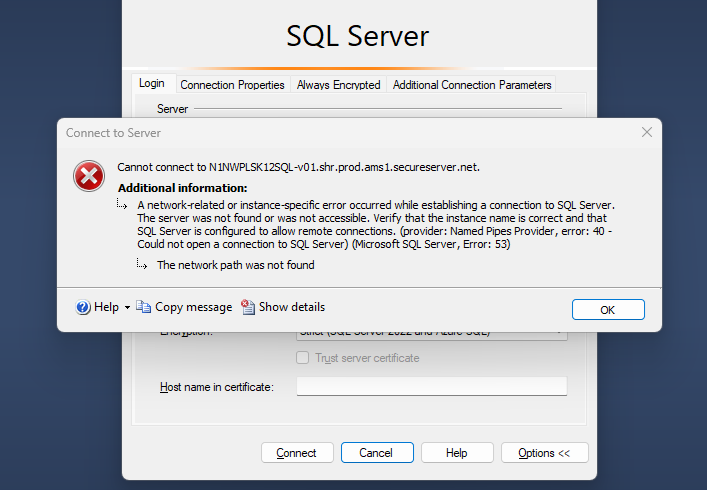Click the Show details text link
This screenshot has height=490, width=707.
(292, 307)
